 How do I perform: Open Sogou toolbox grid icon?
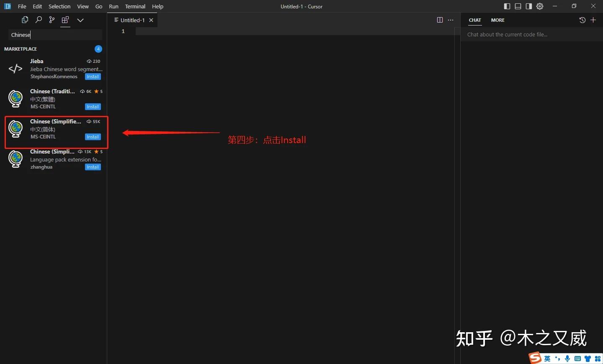(x=598, y=359)
